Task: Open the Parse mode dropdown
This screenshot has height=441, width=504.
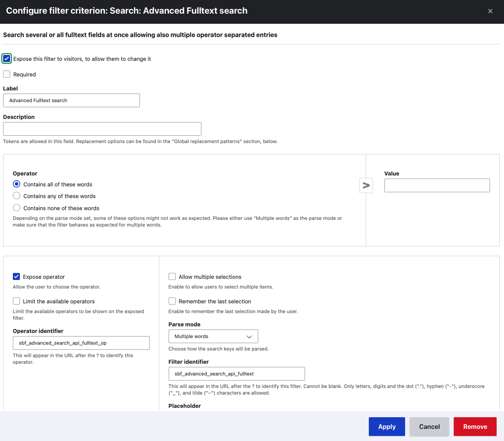Action: point(213,336)
